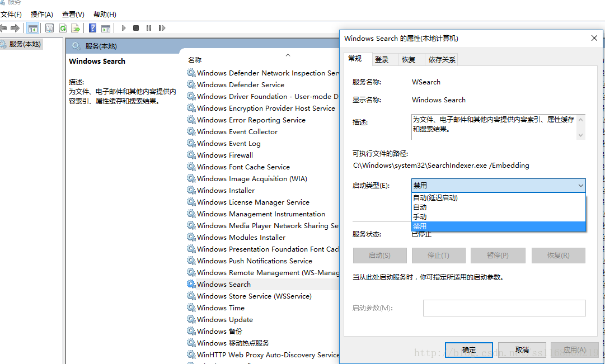Select Windows Image Acquisition (WIA) row
The image size is (605, 364).
pos(252,178)
